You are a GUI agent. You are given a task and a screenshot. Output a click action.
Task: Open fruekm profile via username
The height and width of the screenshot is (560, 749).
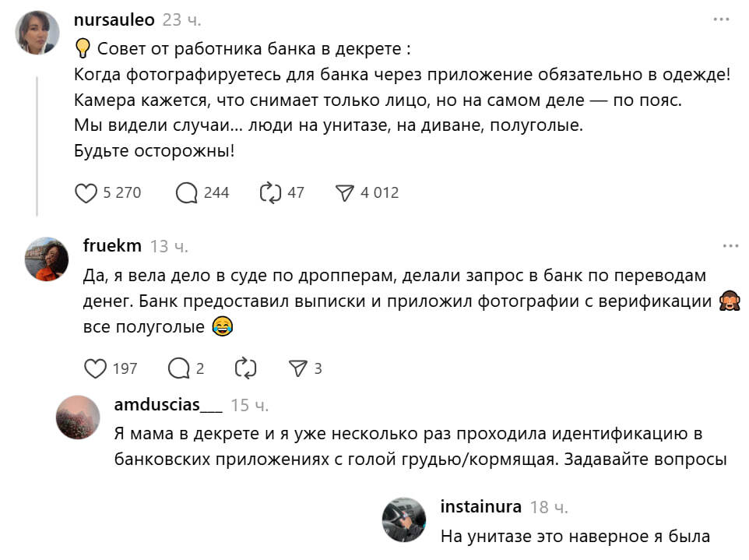click(112, 246)
